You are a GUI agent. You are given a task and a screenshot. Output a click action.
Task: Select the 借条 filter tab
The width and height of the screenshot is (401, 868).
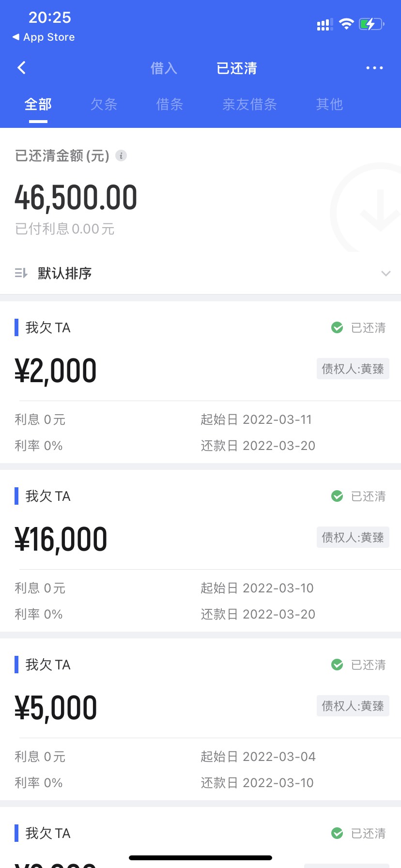(x=170, y=104)
